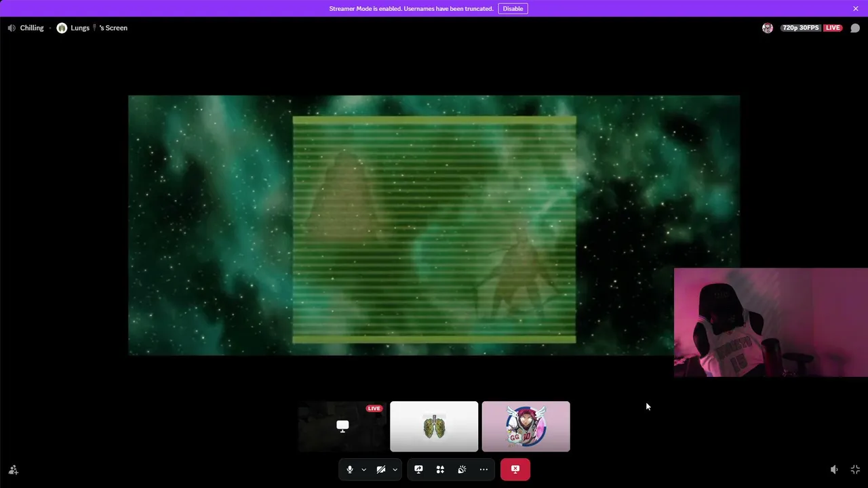Viewport: 868px width, 488px height.
Task: Select the GG mascot avatar participant tile
Action: point(526,426)
